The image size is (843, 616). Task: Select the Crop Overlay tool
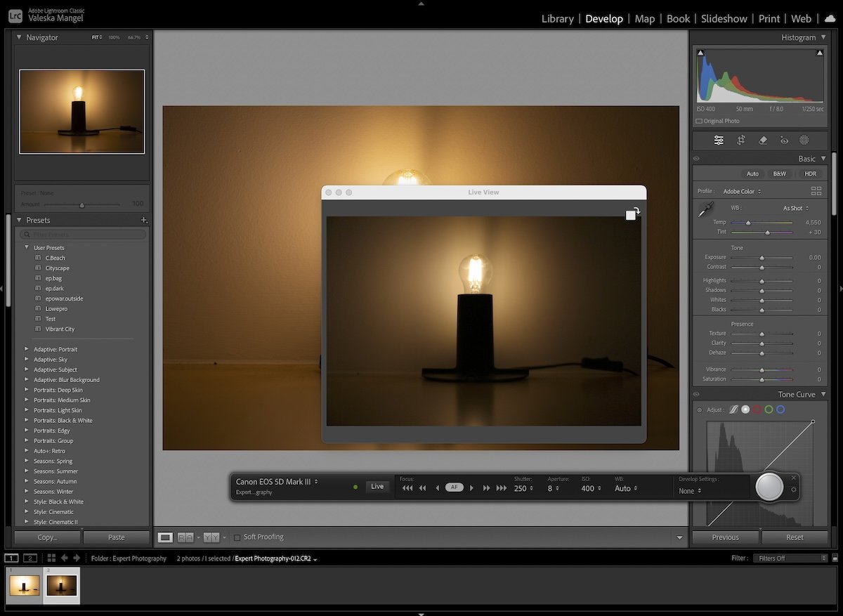point(740,140)
